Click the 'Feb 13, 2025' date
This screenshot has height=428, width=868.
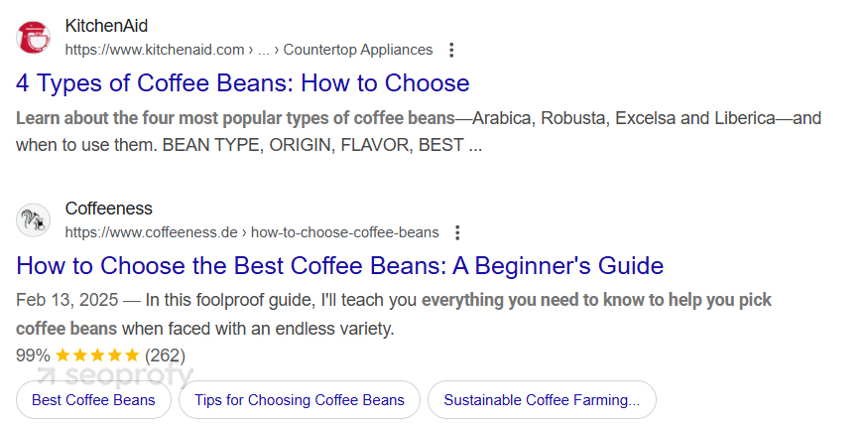click(x=67, y=300)
